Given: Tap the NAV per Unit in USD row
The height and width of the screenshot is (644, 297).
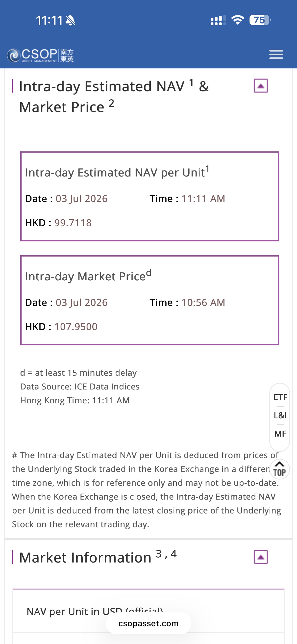Looking at the screenshot, I should (x=148, y=611).
